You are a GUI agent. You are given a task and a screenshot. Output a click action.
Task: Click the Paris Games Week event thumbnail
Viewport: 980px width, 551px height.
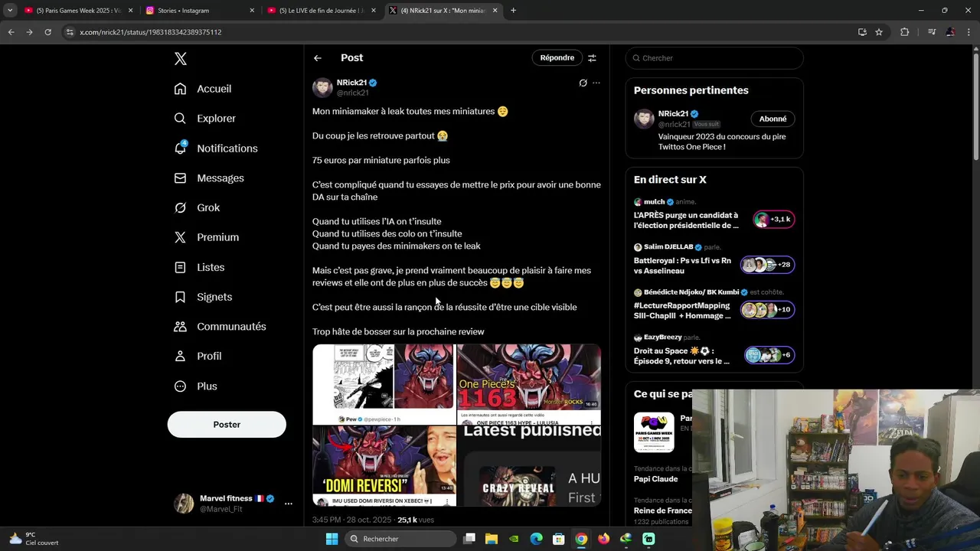[x=654, y=432]
